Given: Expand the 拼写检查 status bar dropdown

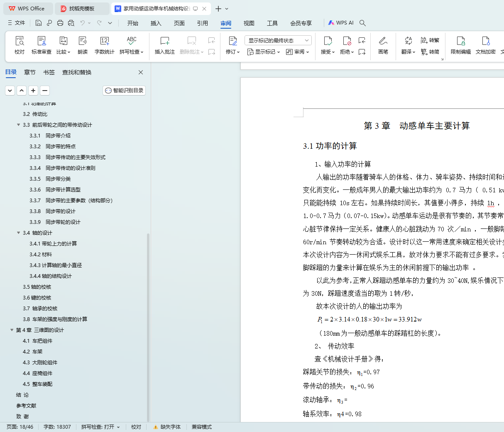Looking at the screenshot, I should tap(118, 427).
